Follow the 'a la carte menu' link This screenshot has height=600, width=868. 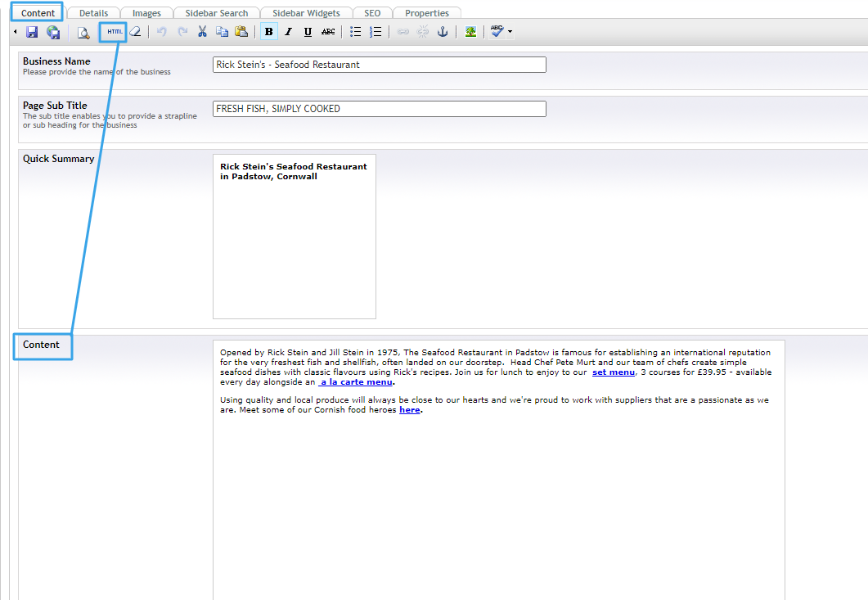(x=356, y=382)
